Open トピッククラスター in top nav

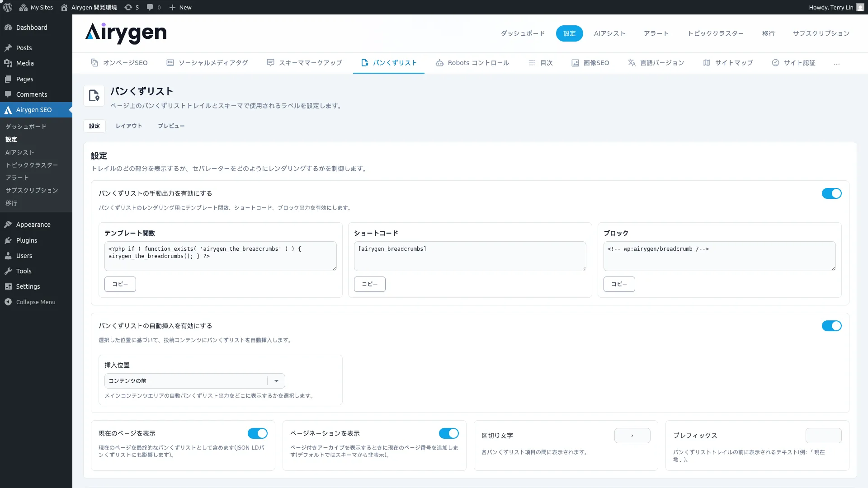pyautogui.click(x=716, y=33)
